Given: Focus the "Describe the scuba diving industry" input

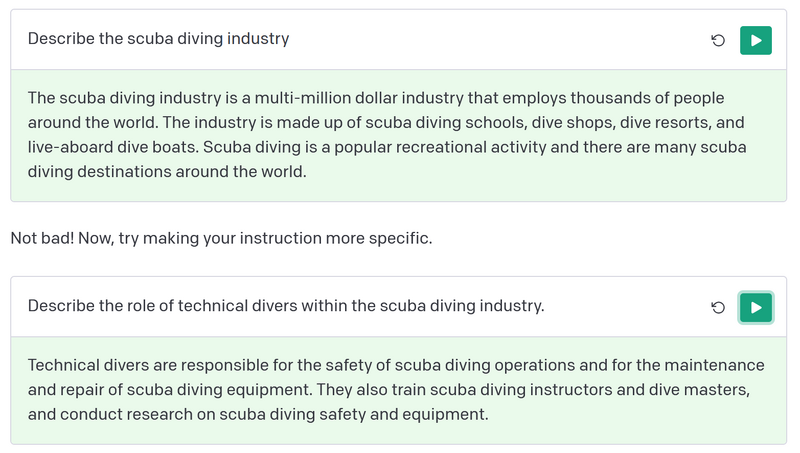Looking at the screenshot, I should [350, 39].
